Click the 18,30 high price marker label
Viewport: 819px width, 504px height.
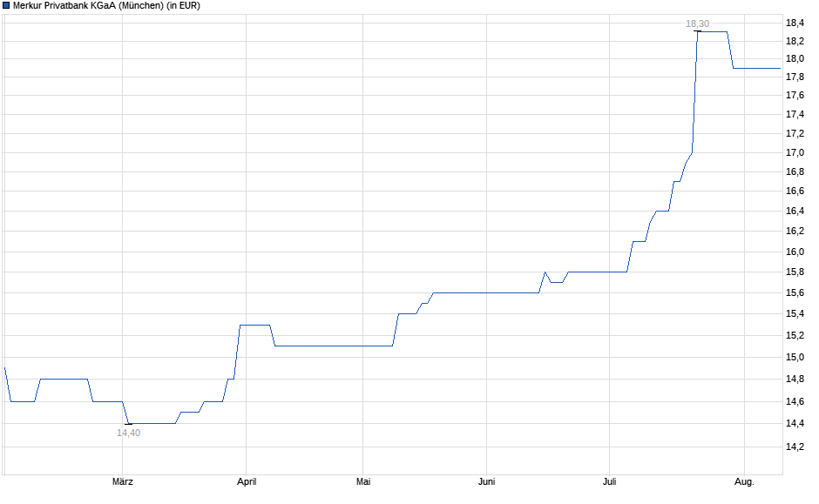[x=697, y=24]
